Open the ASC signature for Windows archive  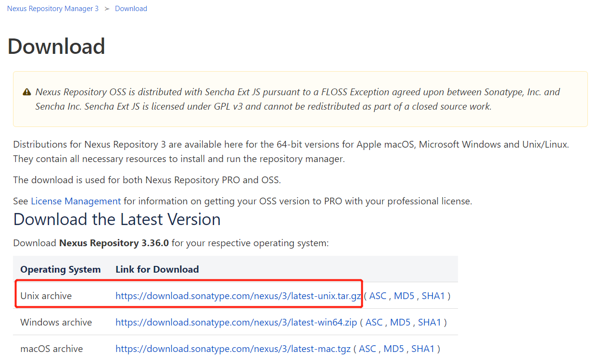click(374, 322)
